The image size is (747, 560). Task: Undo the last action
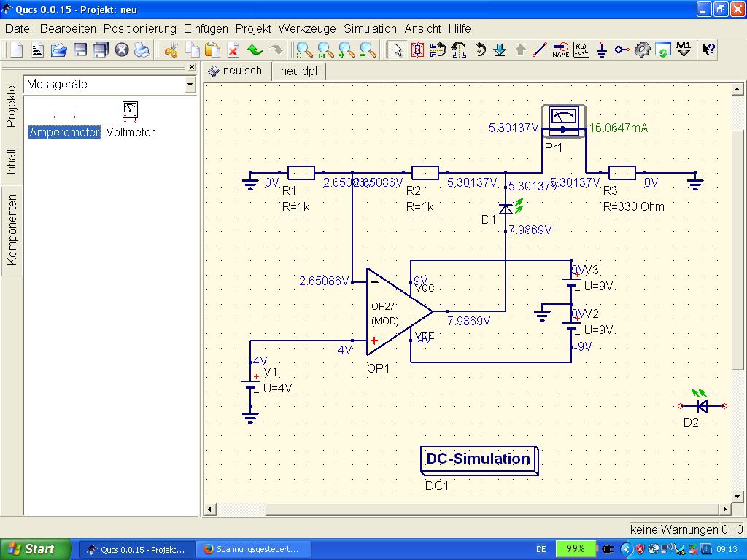255,50
